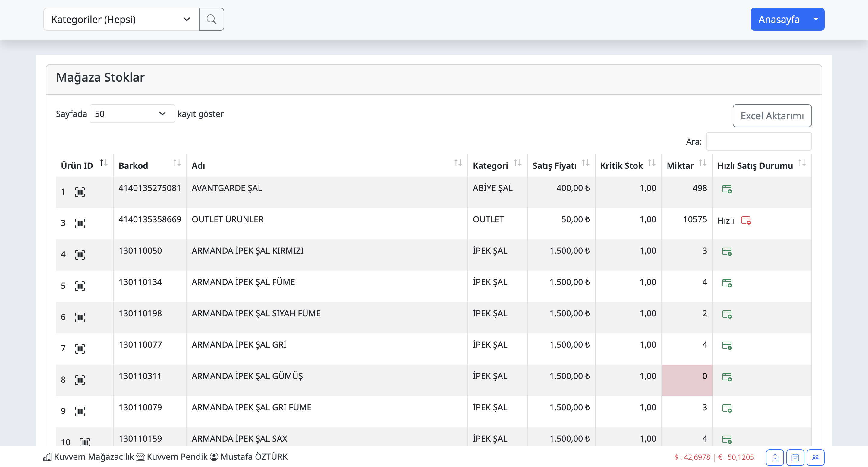
Task: Enable quick sale for AVANTGARDE ŞAL
Action: [x=727, y=189]
